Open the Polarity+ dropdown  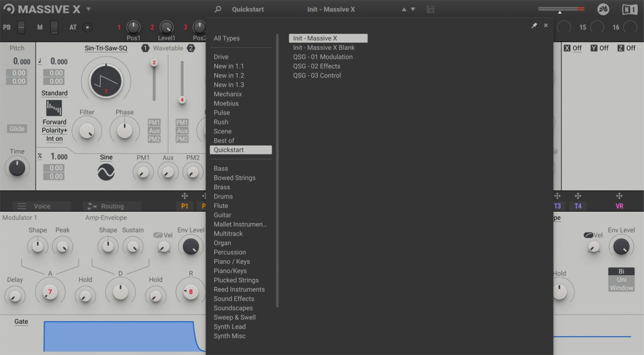pos(54,130)
